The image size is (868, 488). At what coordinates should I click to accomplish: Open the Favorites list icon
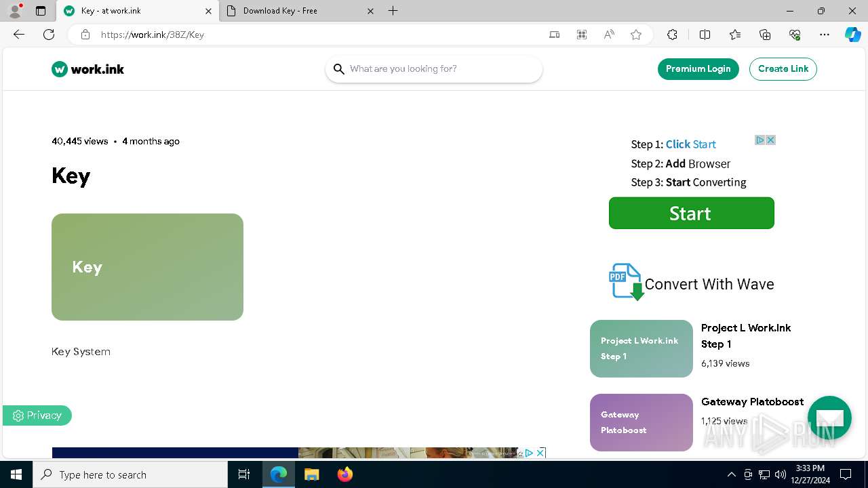(x=735, y=35)
